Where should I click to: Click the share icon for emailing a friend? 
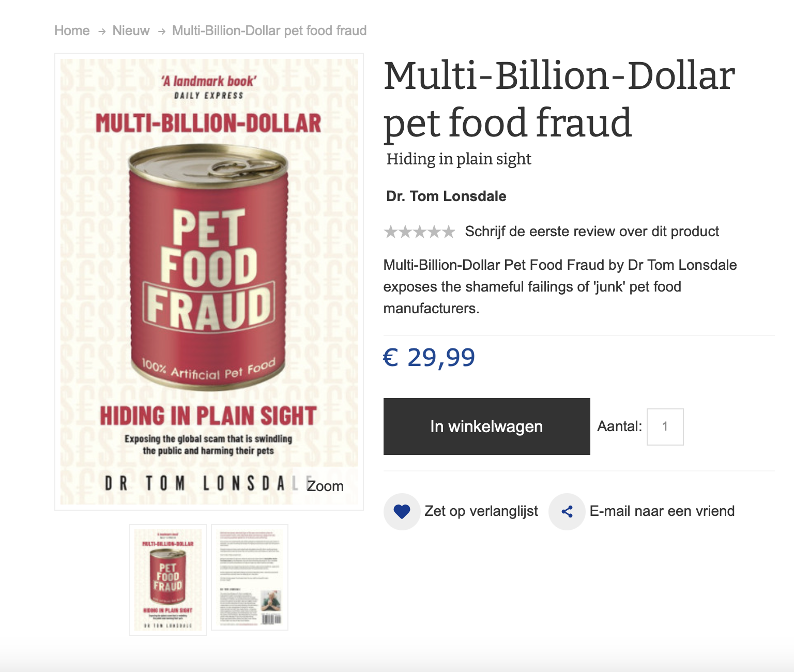(x=567, y=511)
